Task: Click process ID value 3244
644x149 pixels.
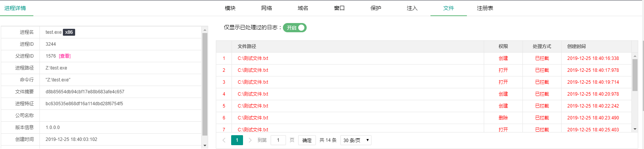Action: (51, 44)
